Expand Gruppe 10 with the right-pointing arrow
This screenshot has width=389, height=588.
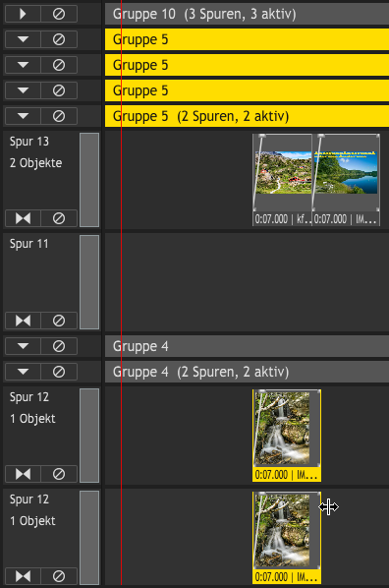(23, 14)
